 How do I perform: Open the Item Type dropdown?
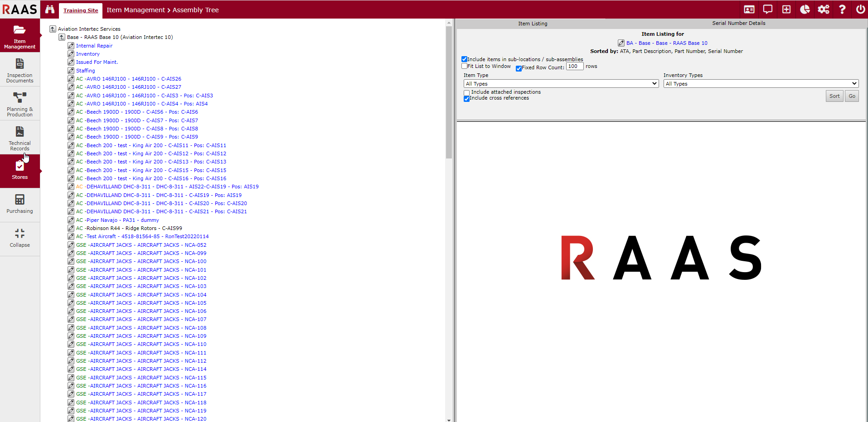pyautogui.click(x=561, y=84)
